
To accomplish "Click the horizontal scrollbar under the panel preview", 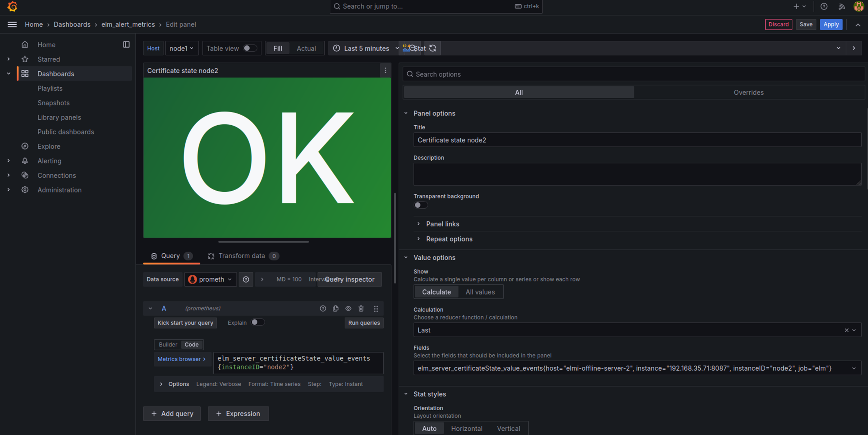I will coord(264,242).
